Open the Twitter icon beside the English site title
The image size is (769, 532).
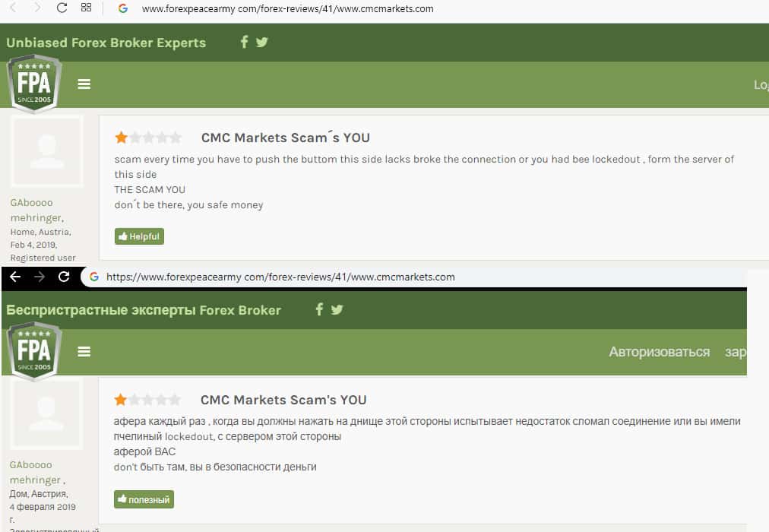click(262, 42)
